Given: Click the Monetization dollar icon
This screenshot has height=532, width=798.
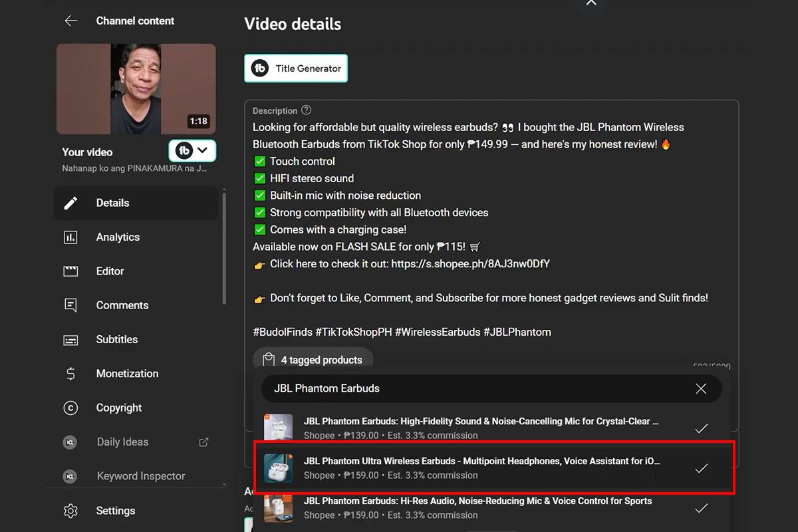Looking at the screenshot, I should 70,374.
